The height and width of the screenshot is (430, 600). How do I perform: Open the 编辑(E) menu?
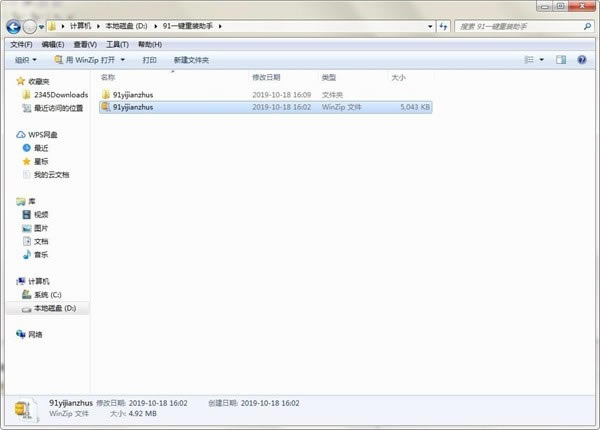(53, 45)
